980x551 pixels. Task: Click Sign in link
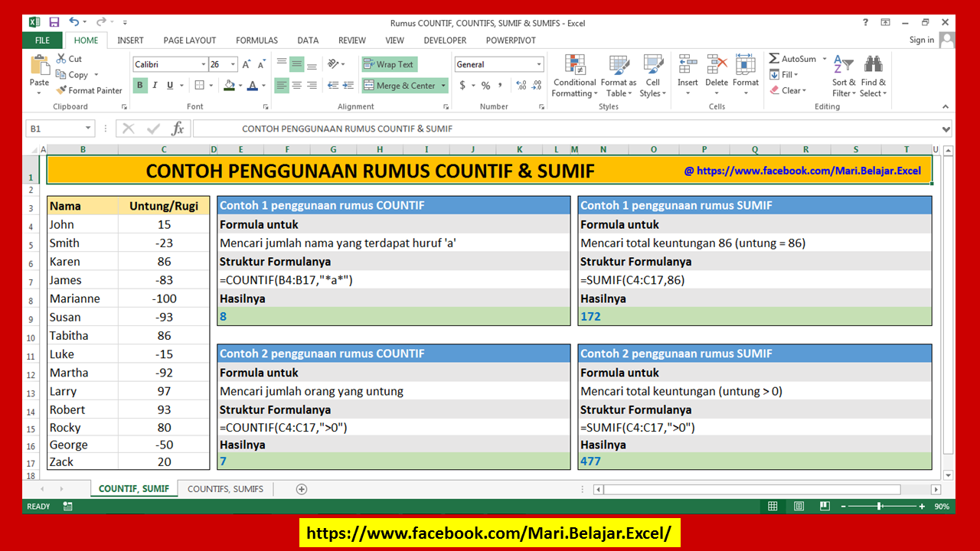(x=922, y=40)
